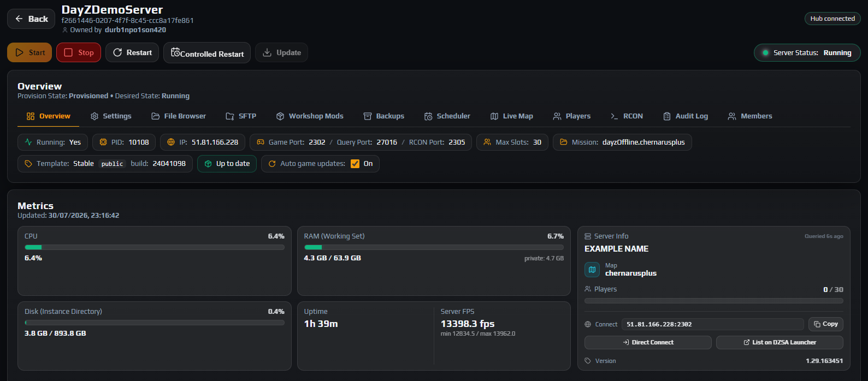Screen dimensions: 868x381
Task: Click the Hub connected badge
Action: pos(832,19)
